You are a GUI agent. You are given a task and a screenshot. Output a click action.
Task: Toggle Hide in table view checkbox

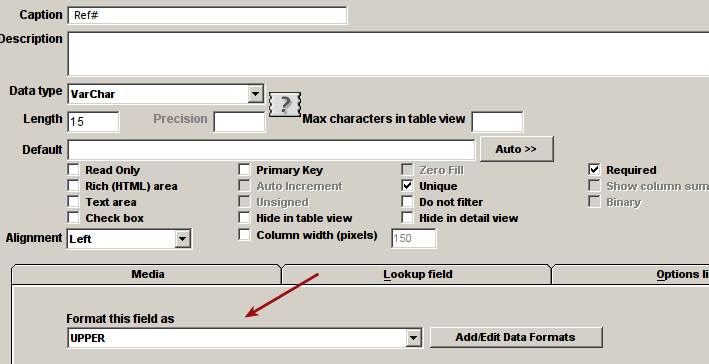[244, 217]
